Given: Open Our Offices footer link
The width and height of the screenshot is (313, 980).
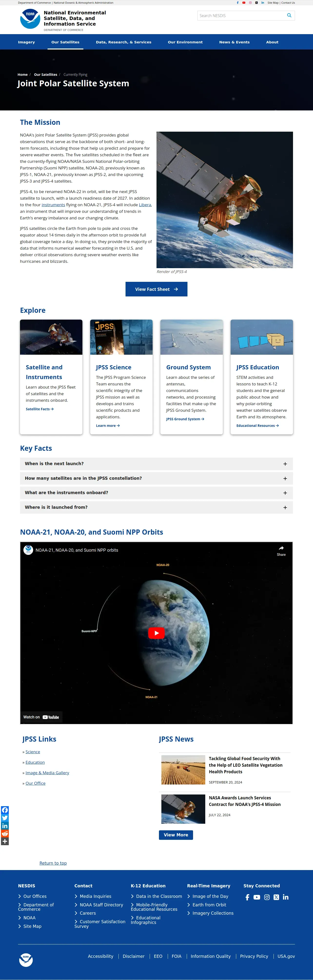Looking at the screenshot, I should pyautogui.click(x=35, y=896).
